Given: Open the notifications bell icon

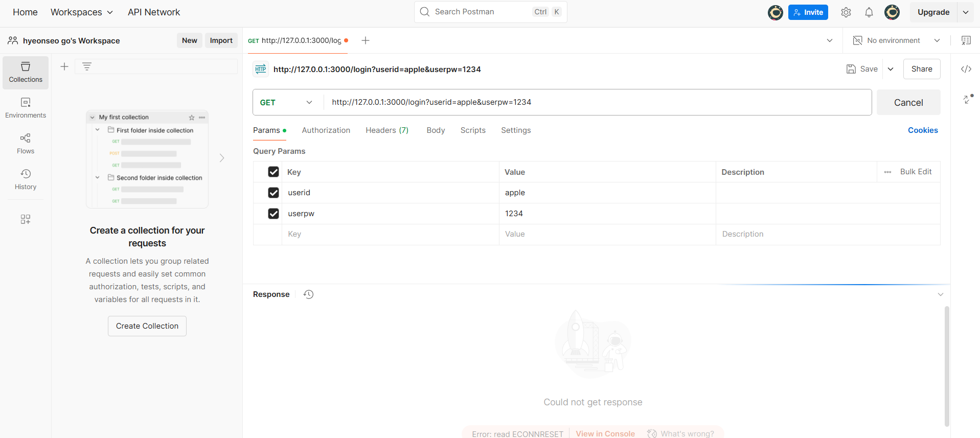Looking at the screenshot, I should click(x=869, y=12).
